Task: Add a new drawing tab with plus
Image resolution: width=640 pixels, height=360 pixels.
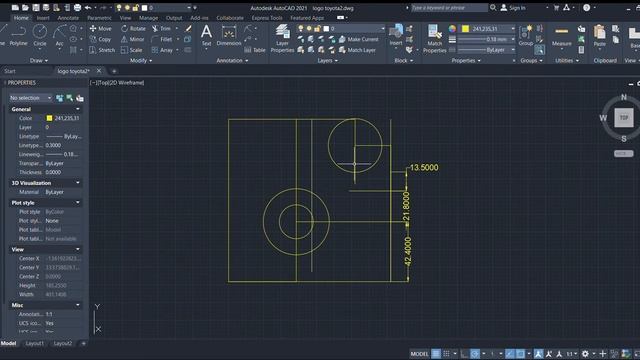Action: [x=114, y=71]
